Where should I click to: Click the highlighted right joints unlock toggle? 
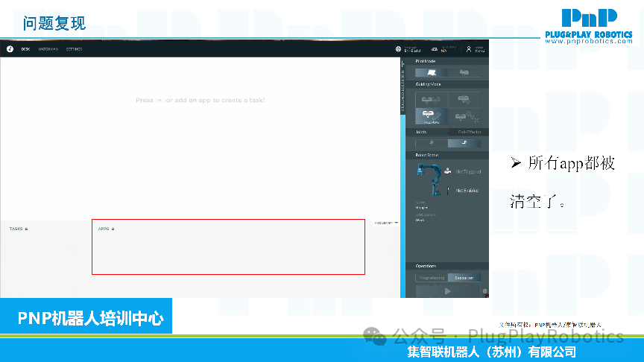point(464,143)
